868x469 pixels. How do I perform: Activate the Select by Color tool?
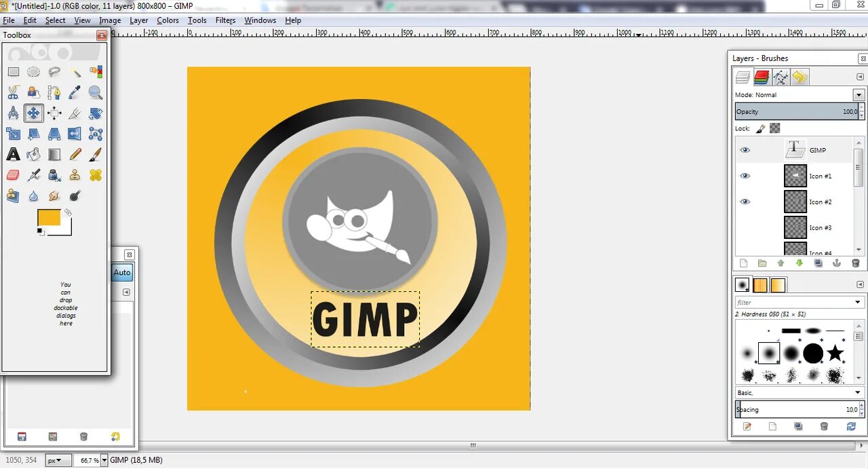click(96, 72)
